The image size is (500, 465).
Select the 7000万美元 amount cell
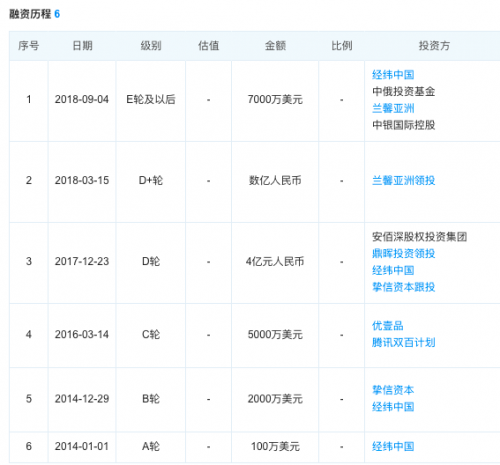[x=275, y=99]
